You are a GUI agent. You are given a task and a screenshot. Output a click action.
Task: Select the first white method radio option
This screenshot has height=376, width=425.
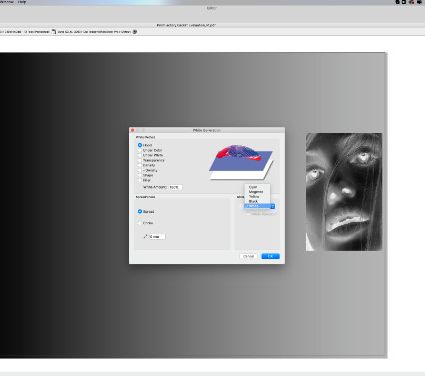(140, 145)
